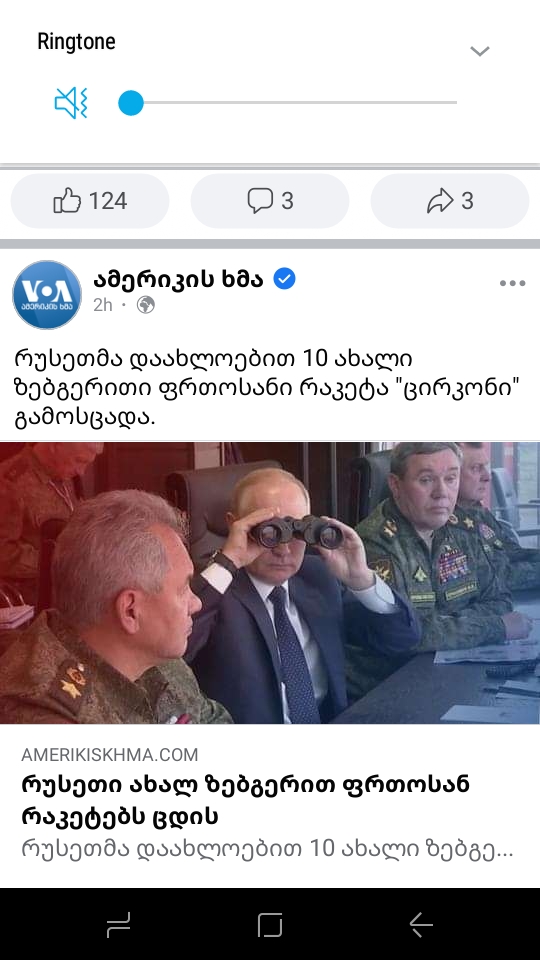Viewport: 540px width, 960px height.
Task: Open the article photo with binoculars
Action: click(270, 582)
